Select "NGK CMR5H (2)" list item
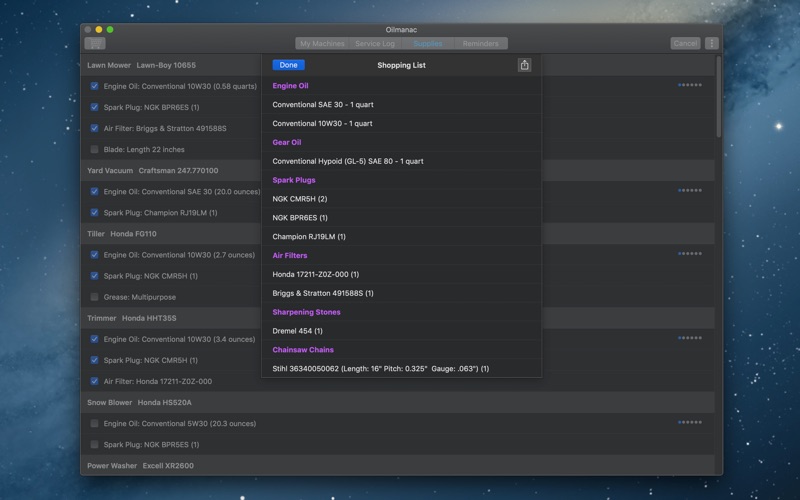This screenshot has width=800, height=500. 401,199
